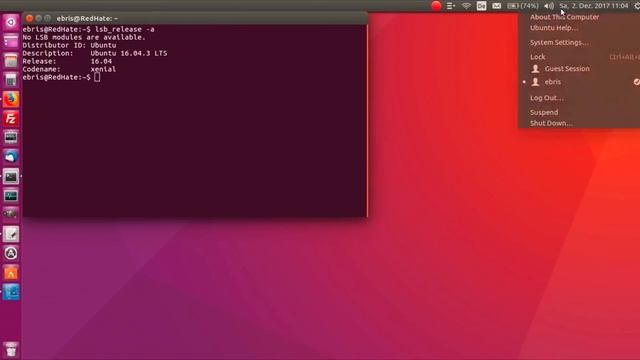
Task: Click the terminal command prompt cursor
Action: point(97,77)
